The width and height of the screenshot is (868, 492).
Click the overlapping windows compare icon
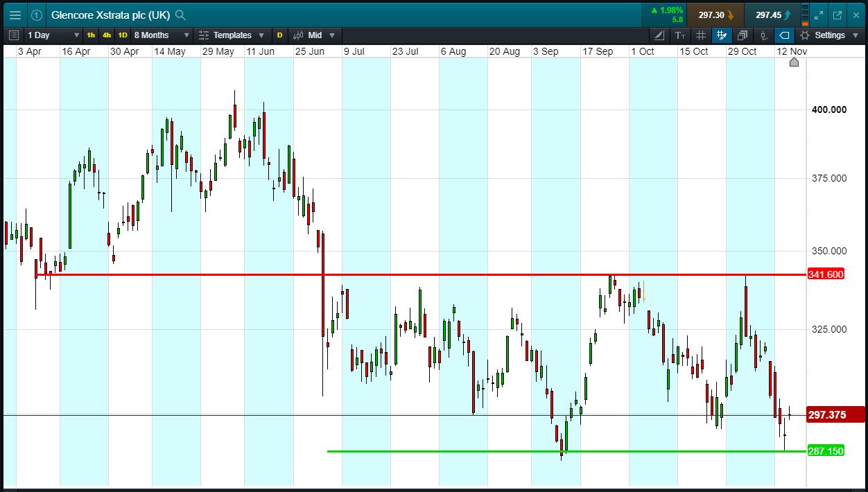[743, 35]
